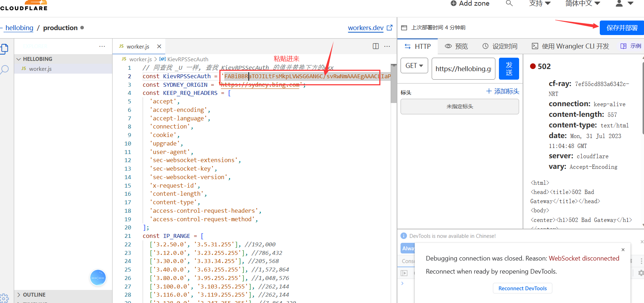Open the Explorer files icon in activity bar
Screen dimensions: 644x303
pyautogui.click(x=5, y=48)
